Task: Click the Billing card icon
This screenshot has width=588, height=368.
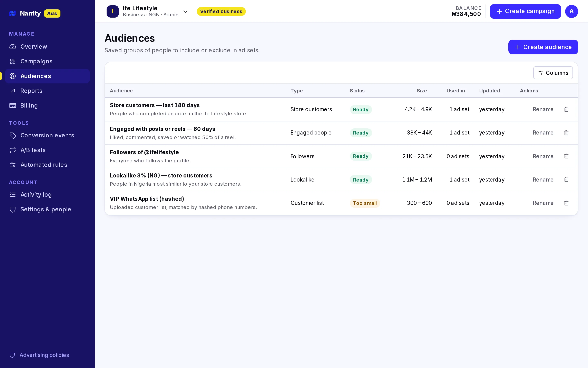Action: coord(13,105)
